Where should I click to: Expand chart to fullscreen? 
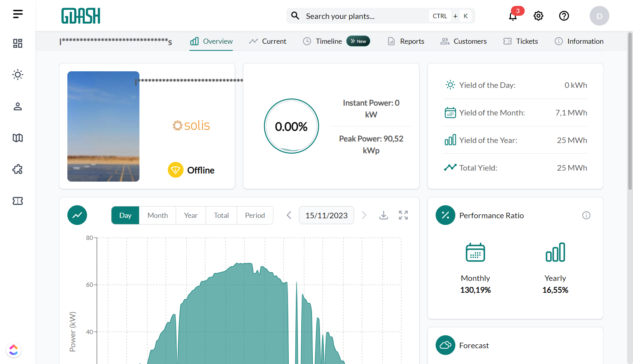coord(403,215)
